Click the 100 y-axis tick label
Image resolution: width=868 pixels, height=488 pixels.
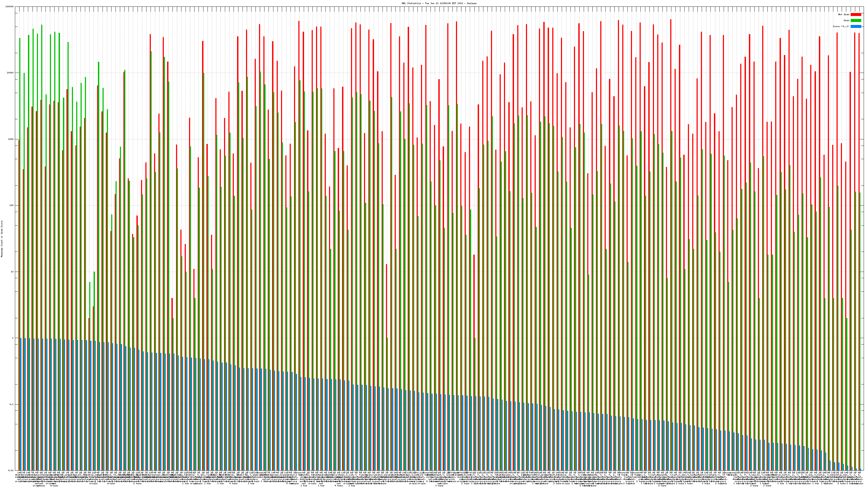12,206
